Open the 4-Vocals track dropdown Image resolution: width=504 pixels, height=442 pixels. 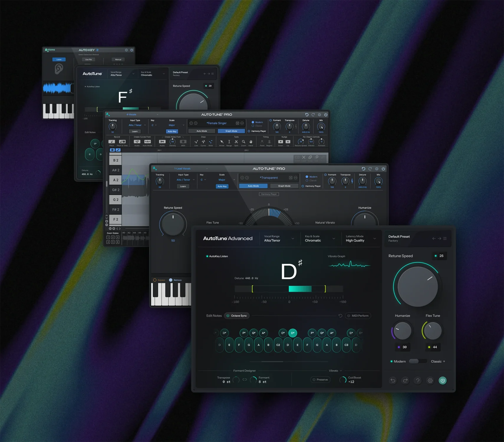coord(142,115)
